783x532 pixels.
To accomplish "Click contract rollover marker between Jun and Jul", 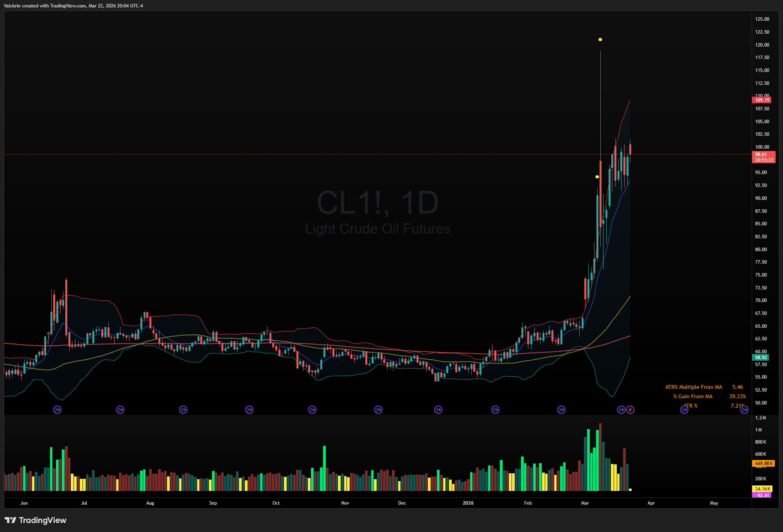I will [x=57, y=410].
